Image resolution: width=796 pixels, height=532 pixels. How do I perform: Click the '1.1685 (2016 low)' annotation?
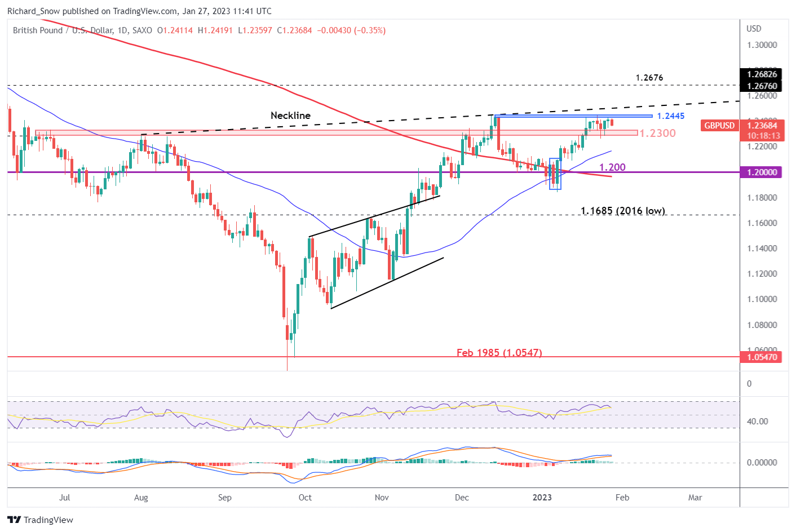click(623, 211)
